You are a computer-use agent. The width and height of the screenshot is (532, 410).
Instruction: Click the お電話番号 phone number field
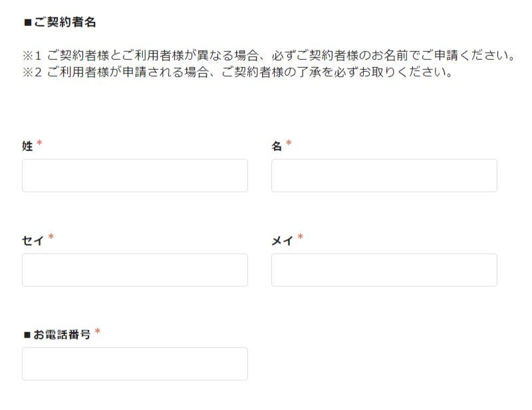coord(134,364)
